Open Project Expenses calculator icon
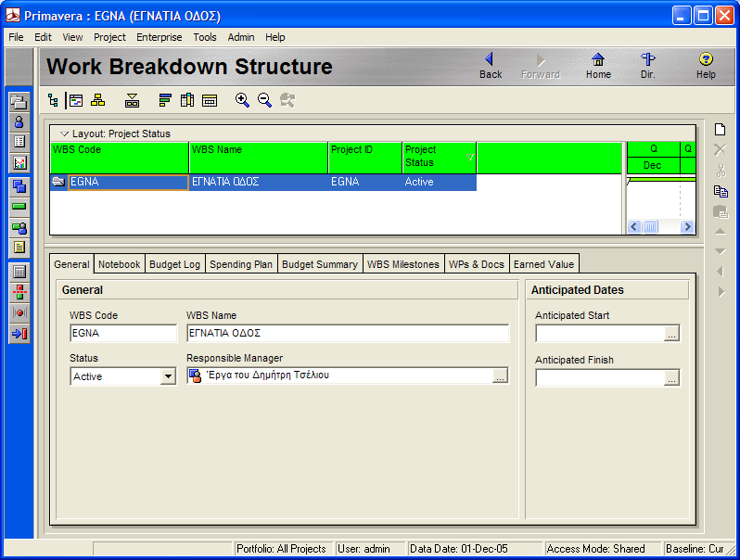This screenshot has height=560, width=740. [x=19, y=272]
